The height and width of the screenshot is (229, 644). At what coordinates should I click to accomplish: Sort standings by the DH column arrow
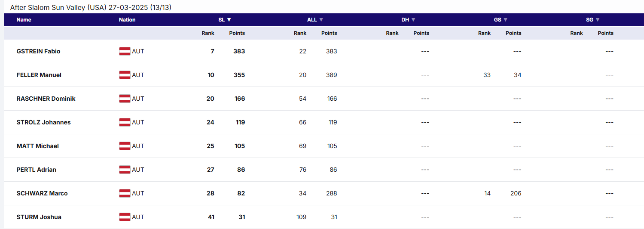tap(413, 20)
